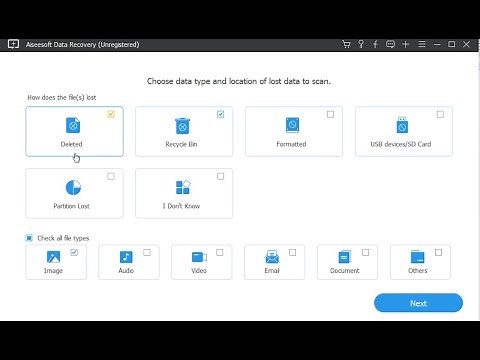Viewport: 480px width, 360px height.
Task: Click the register key icon
Action: [361, 44]
